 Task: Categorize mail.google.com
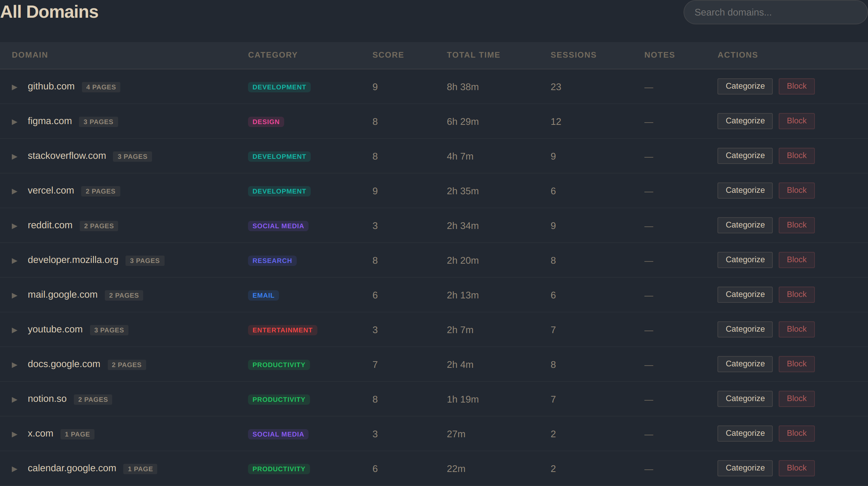tap(745, 294)
